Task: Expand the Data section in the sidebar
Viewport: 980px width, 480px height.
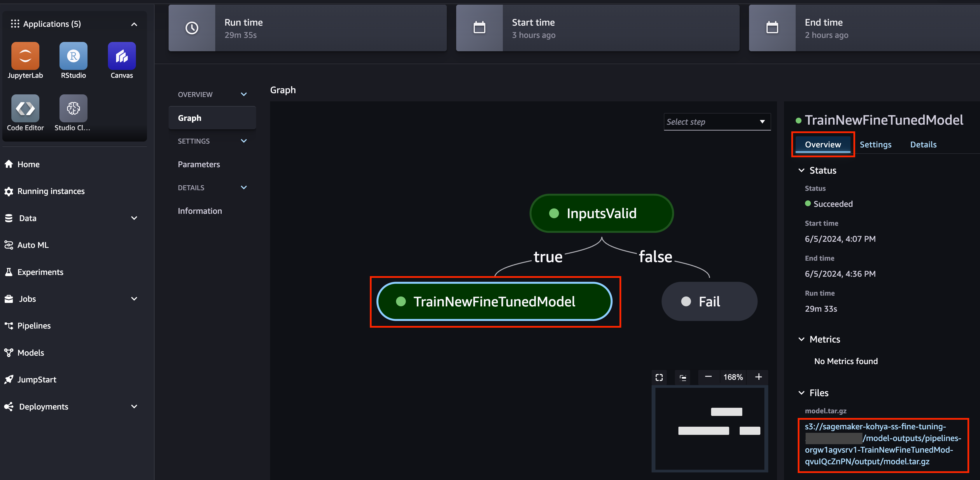Action: pyautogui.click(x=134, y=218)
